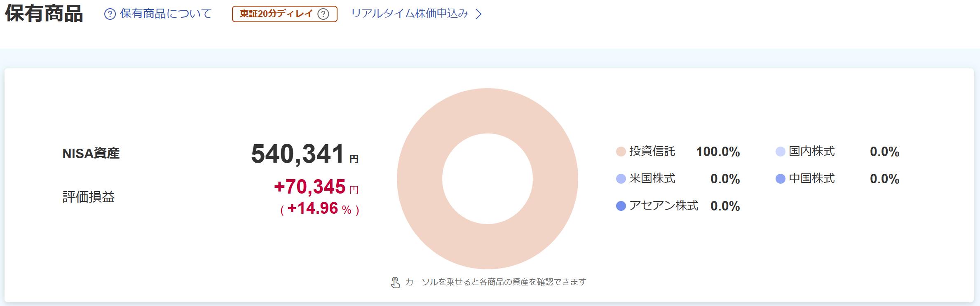
Task: Click the 中国株式 legend color dot
Action: pyautogui.click(x=780, y=179)
